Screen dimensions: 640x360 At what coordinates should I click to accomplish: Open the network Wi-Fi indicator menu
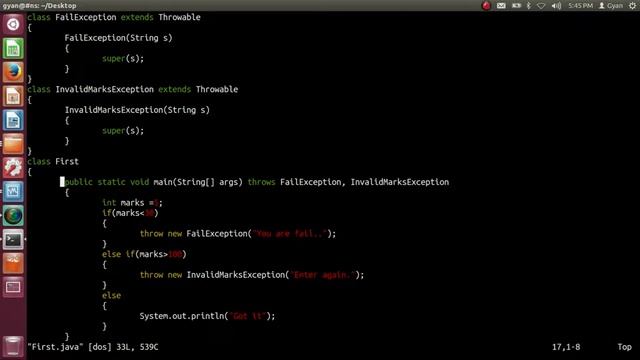(541, 6)
